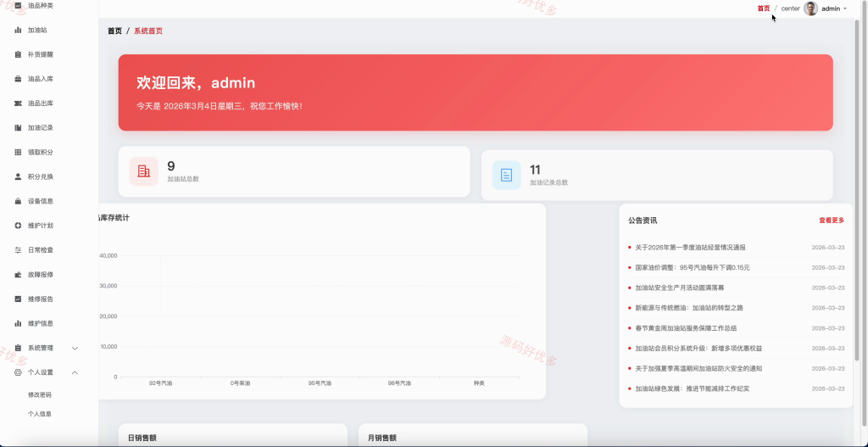Click the 加油记录 icon in sidebar
Viewport: 868px width, 447px height.
pos(18,127)
